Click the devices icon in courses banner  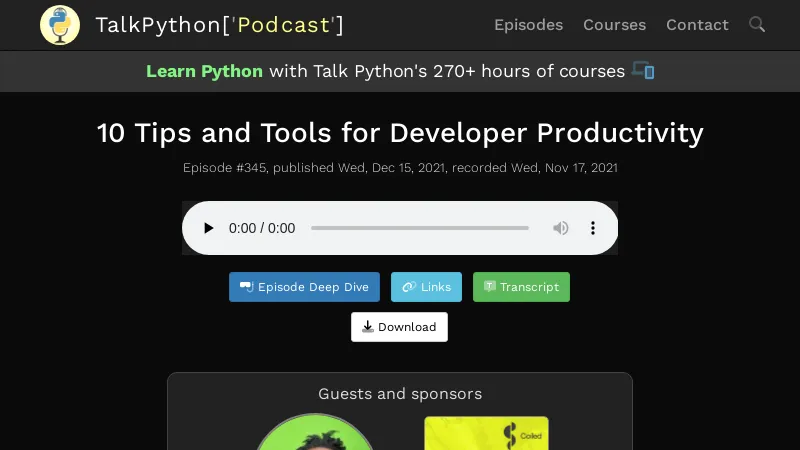643,71
